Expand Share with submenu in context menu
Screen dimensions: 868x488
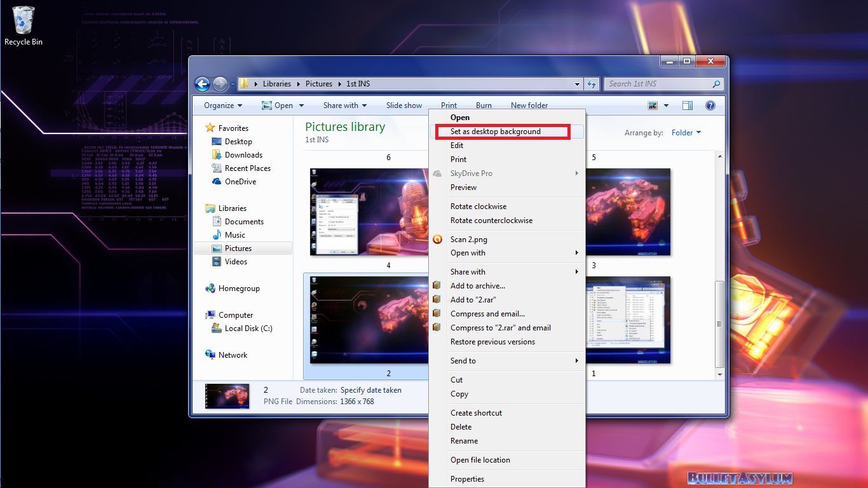(x=506, y=272)
